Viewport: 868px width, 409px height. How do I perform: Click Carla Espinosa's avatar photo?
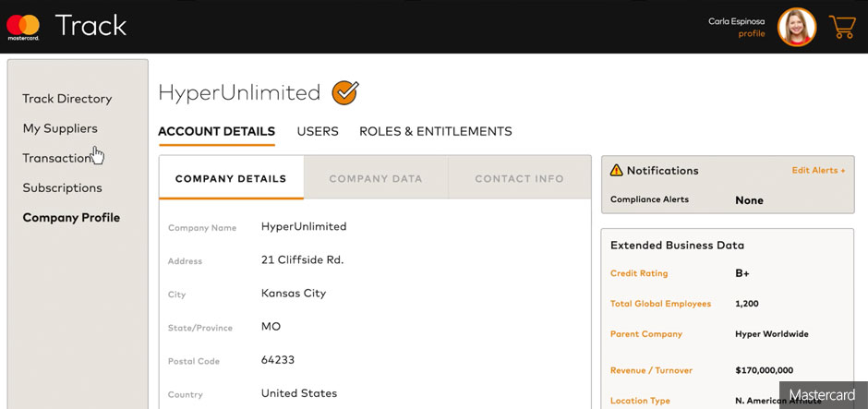[x=796, y=28]
